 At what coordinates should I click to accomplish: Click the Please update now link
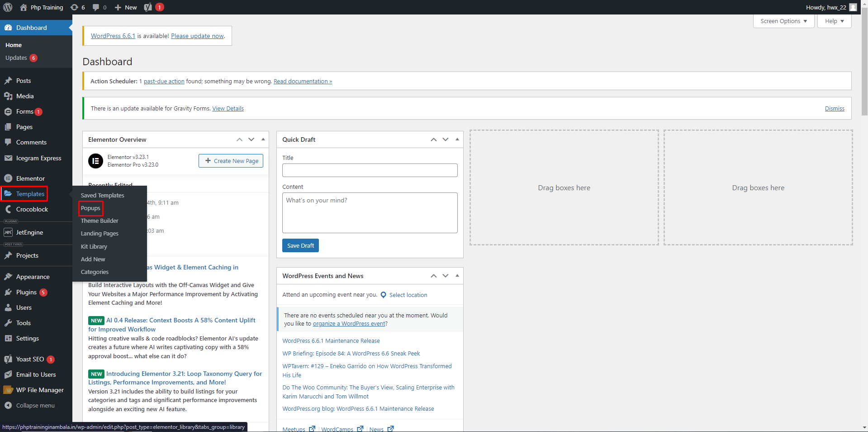(x=197, y=36)
